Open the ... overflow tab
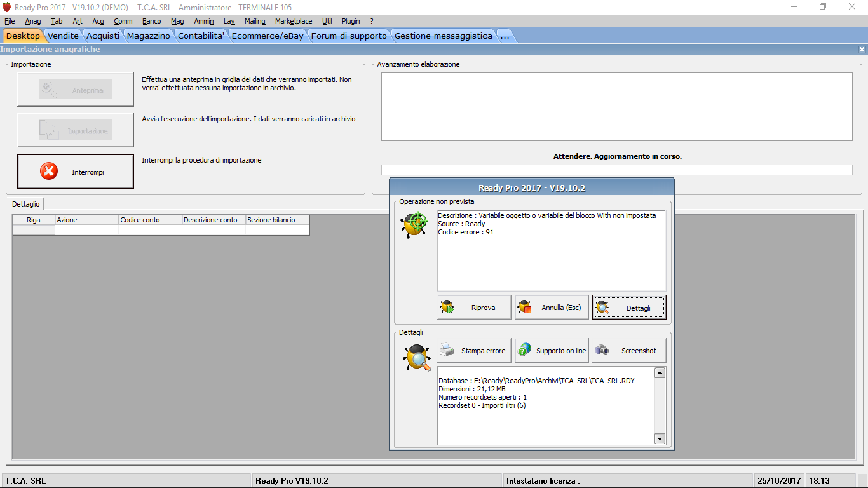 coord(505,36)
